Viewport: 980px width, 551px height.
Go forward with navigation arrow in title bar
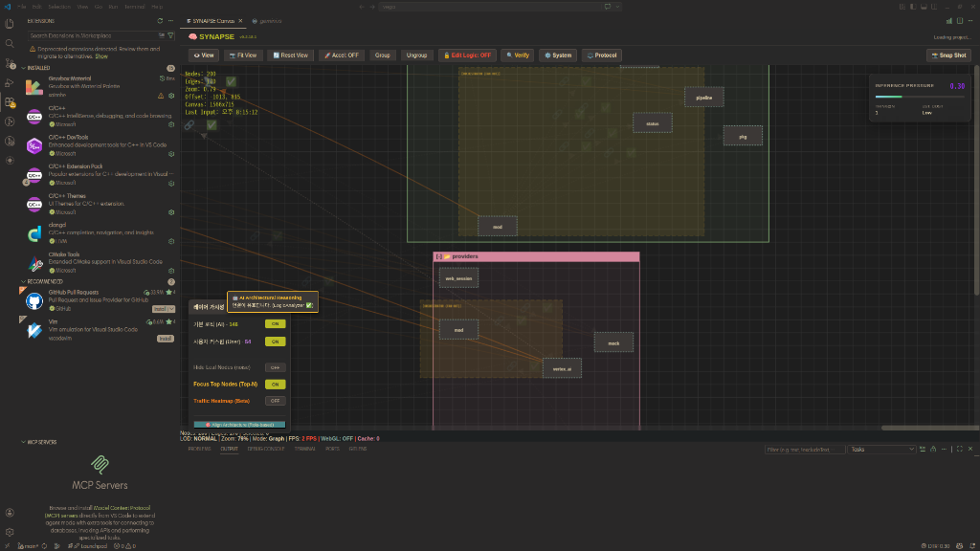372,7
